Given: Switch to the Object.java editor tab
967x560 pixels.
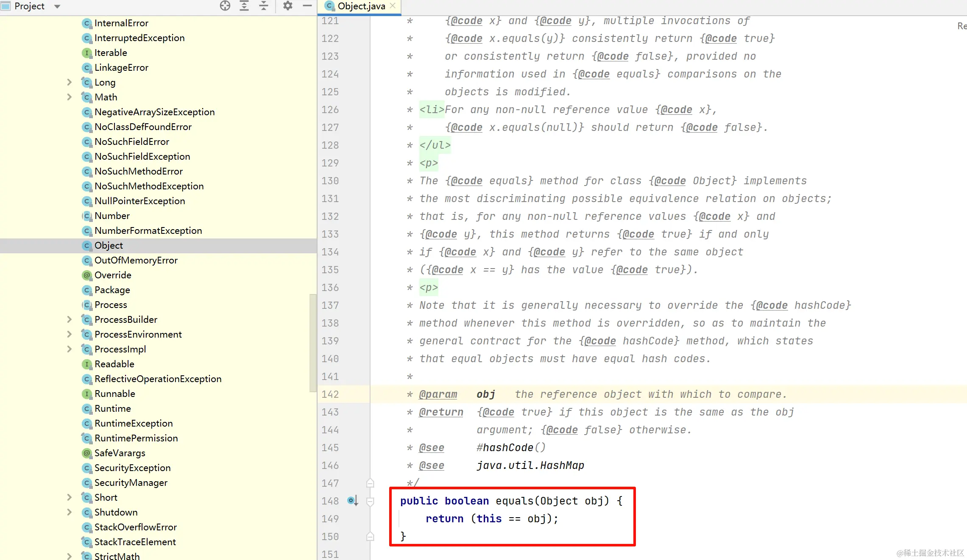Looking at the screenshot, I should pos(361,6).
